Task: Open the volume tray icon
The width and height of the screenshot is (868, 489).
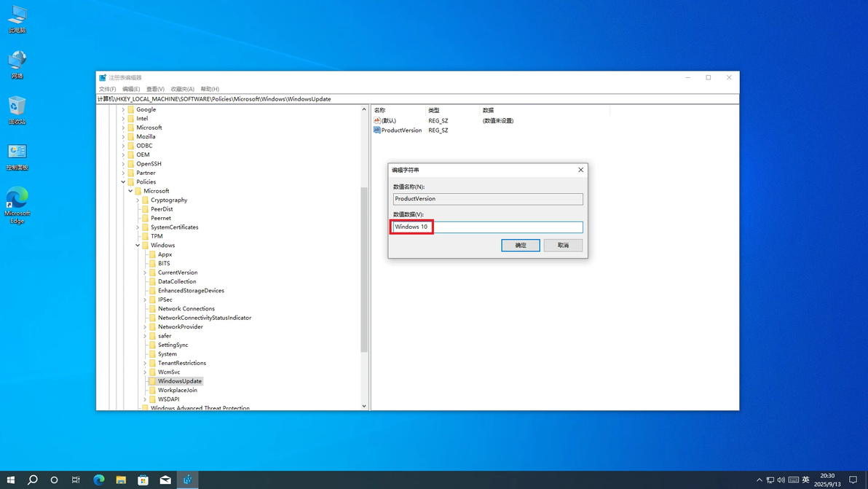Action: [x=781, y=480]
